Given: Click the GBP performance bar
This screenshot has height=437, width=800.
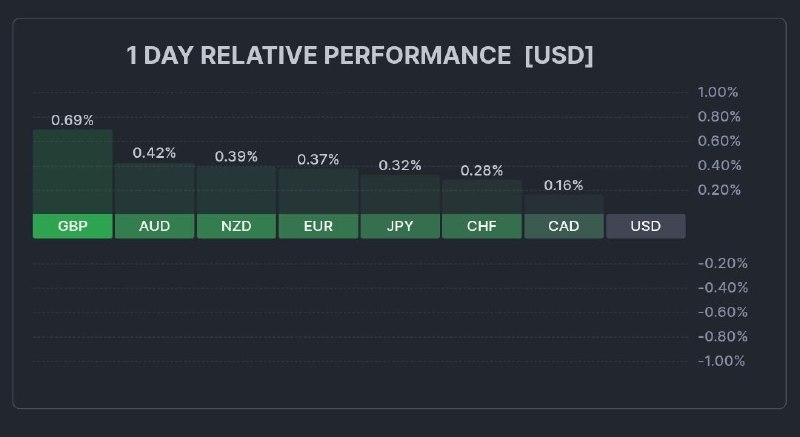Looking at the screenshot, I should click(73, 171).
